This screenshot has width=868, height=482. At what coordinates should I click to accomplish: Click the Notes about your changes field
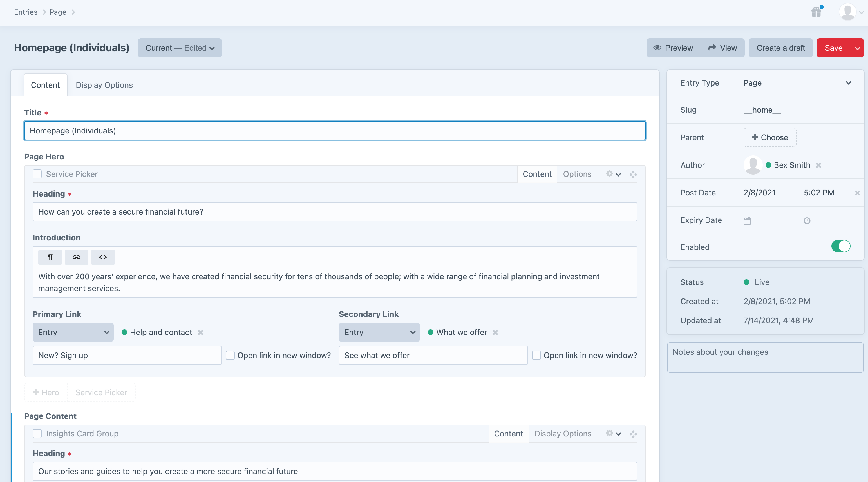point(765,358)
